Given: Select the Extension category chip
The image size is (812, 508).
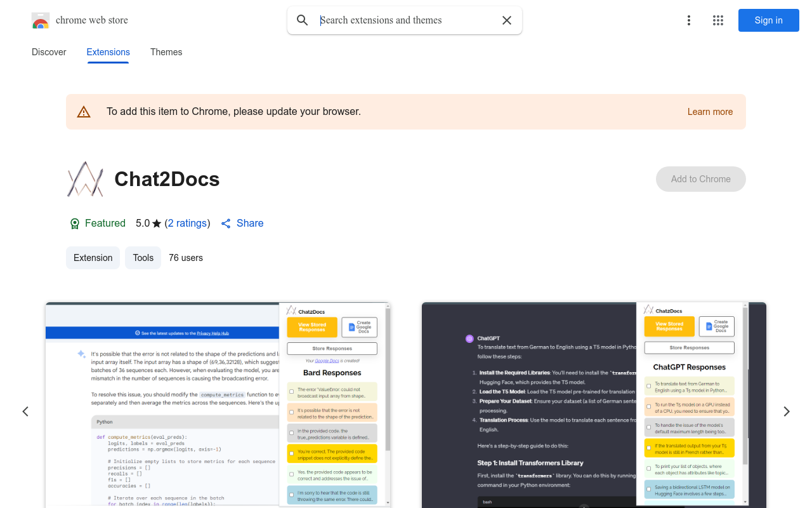Looking at the screenshot, I should click(93, 258).
